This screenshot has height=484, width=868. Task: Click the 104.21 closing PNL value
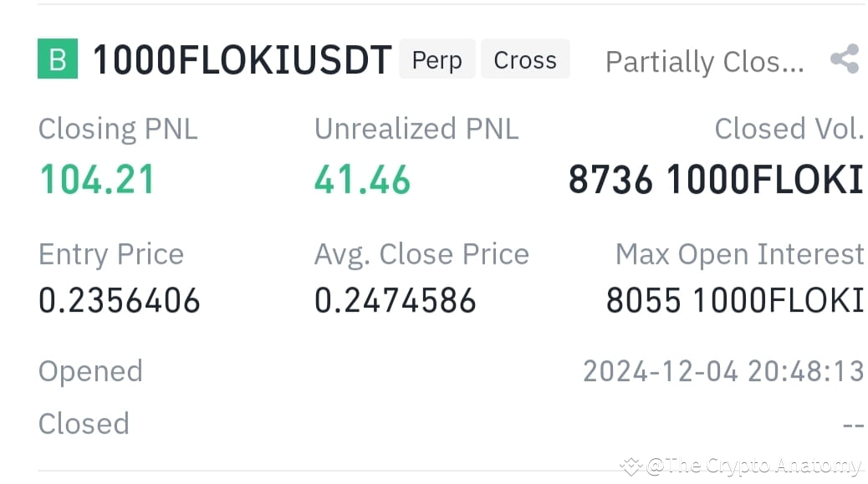coord(97,180)
